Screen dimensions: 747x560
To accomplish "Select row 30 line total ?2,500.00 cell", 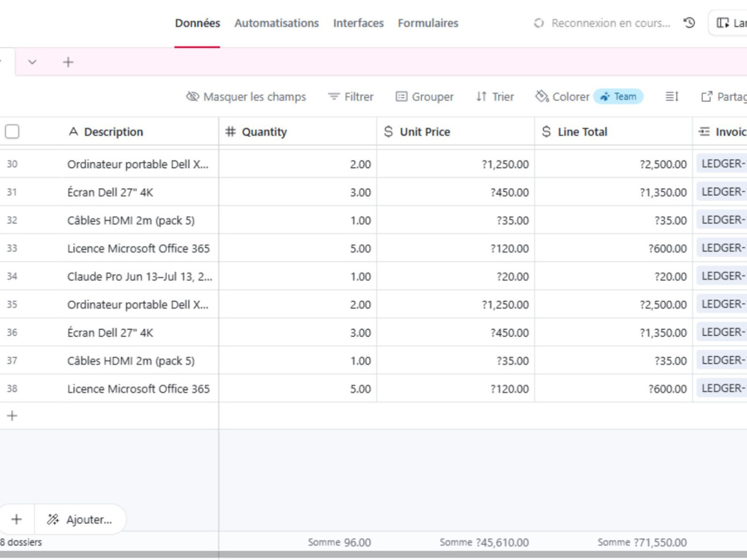I will [x=613, y=164].
